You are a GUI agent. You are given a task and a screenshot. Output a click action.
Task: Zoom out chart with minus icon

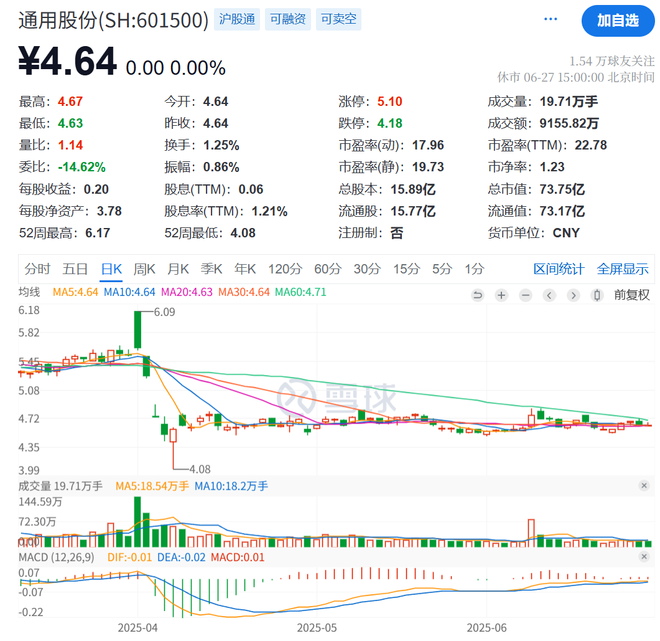(x=525, y=295)
